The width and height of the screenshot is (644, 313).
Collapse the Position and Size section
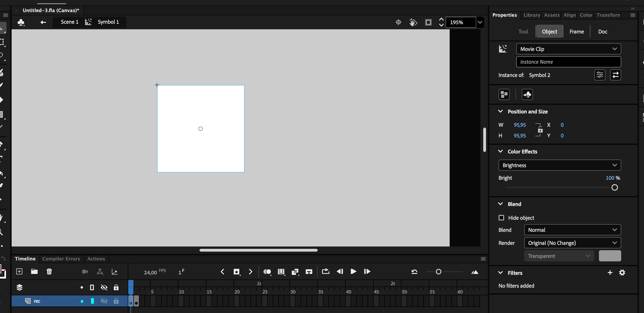pyautogui.click(x=500, y=112)
